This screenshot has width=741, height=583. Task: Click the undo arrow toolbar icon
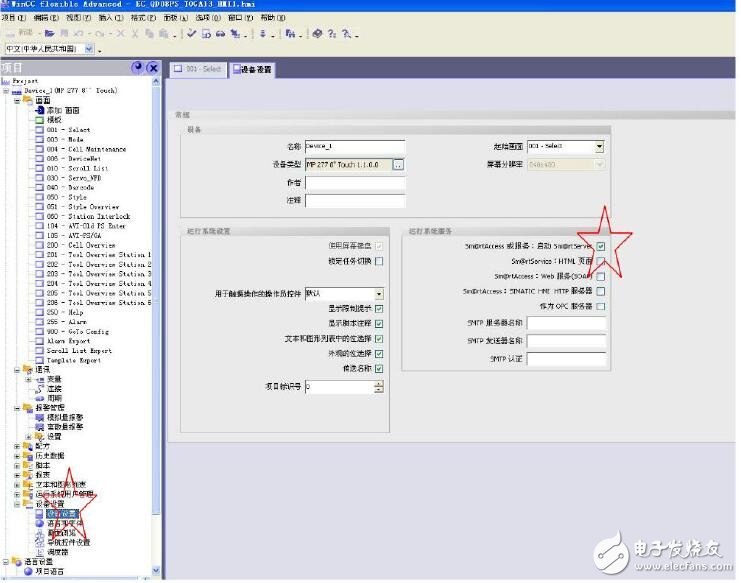[78, 33]
